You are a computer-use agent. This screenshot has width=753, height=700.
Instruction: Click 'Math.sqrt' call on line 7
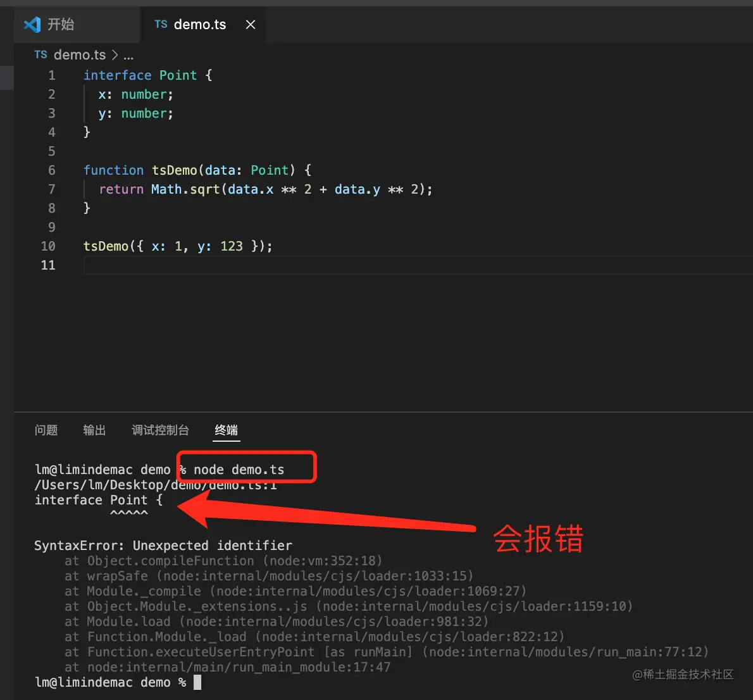(x=185, y=189)
